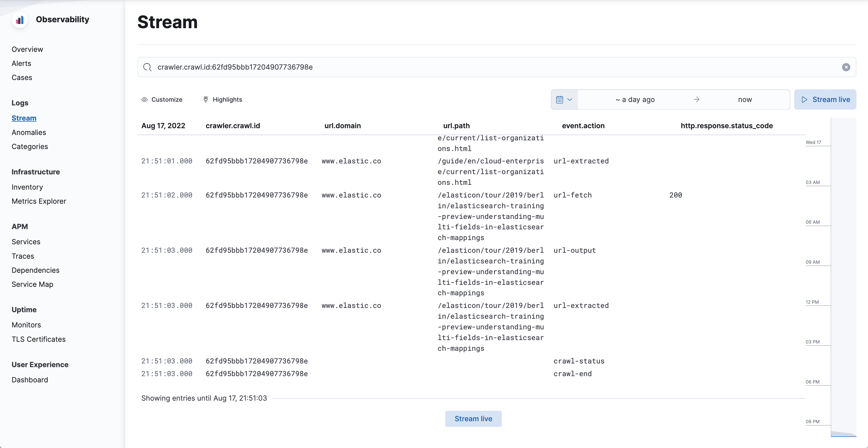This screenshot has height=448, width=868.
Task: Open the '~ a day ago' time selector
Action: coord(635,99)
